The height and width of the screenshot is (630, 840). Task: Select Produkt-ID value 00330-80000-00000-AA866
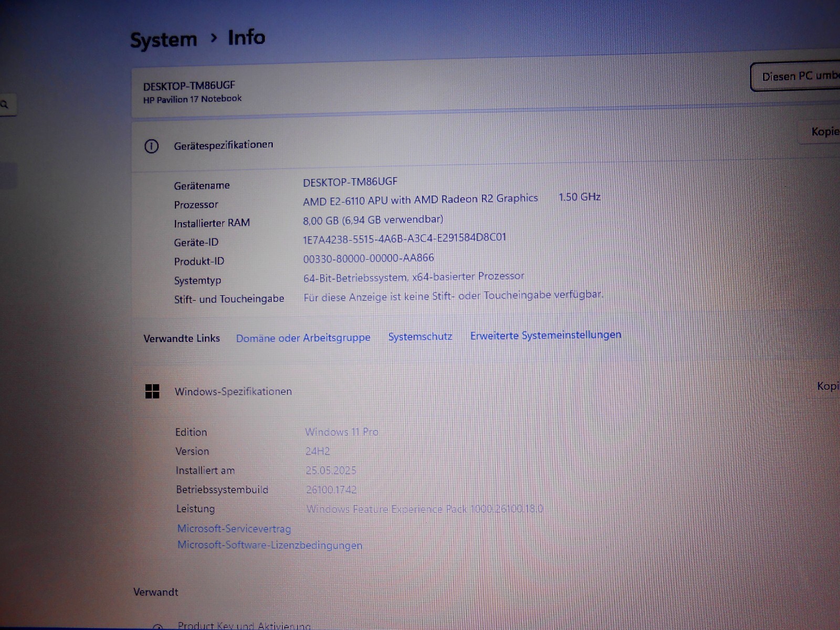pos(369,258)
